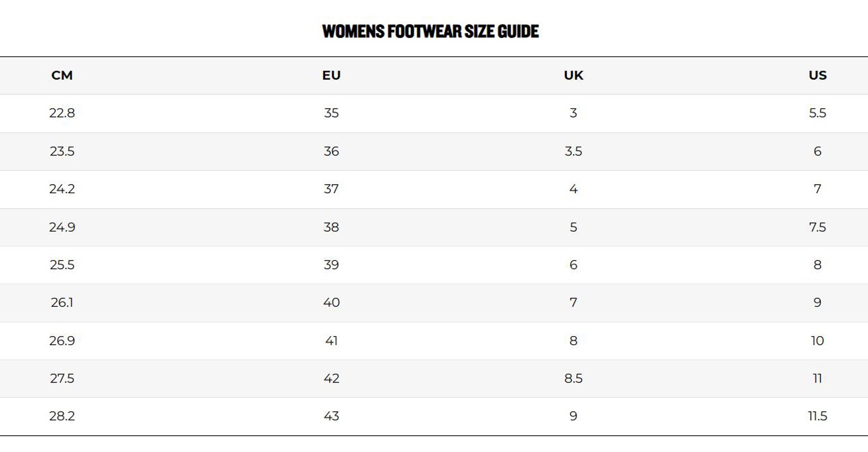868x452 pixels.
Task: Click the 26.9 cm cell
Action: pyautogui.click(x=62, y=341)
